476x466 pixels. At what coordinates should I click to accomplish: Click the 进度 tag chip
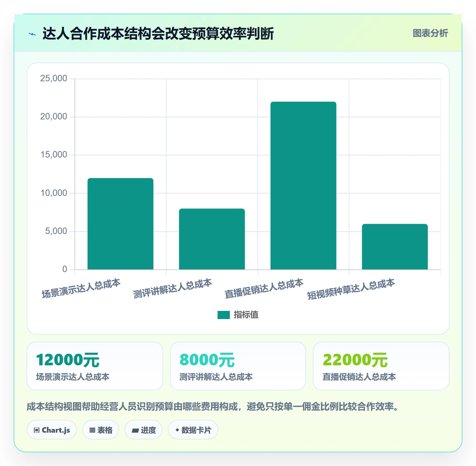[143, 430]
